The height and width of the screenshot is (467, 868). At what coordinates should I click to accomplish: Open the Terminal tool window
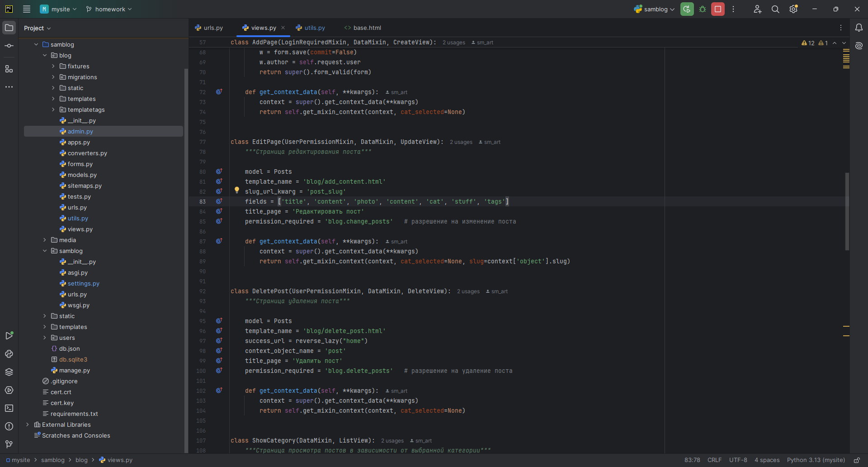9,408
